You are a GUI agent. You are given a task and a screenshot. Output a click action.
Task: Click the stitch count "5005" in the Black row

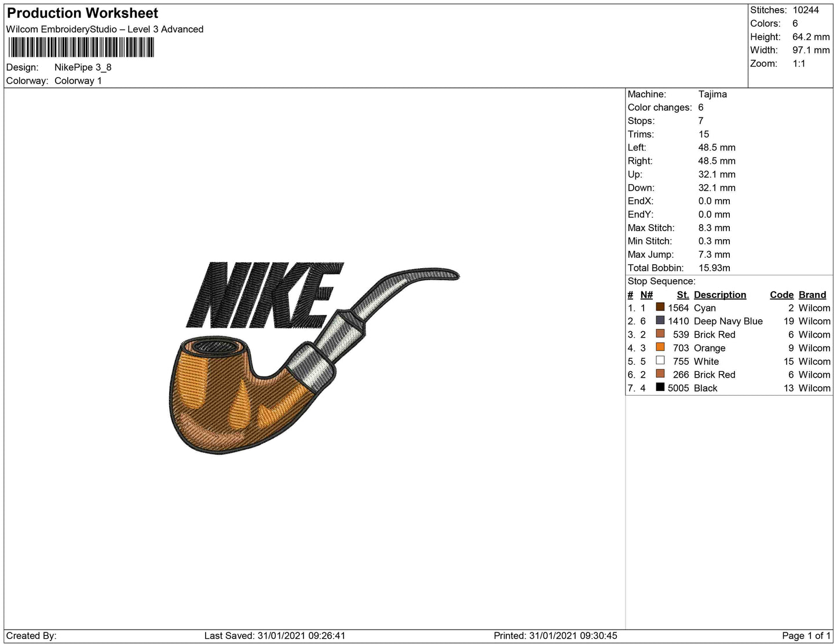[x=678, y=388]
